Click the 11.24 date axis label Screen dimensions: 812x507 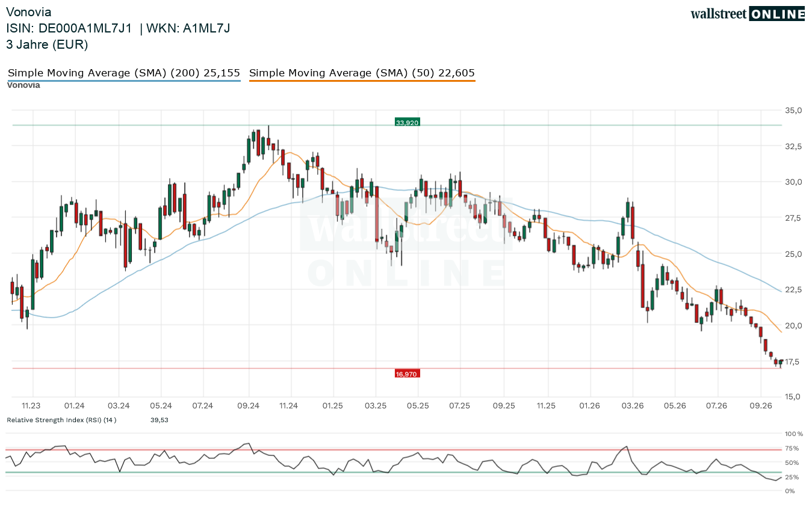pyautogui.click(x=289, y=405)
